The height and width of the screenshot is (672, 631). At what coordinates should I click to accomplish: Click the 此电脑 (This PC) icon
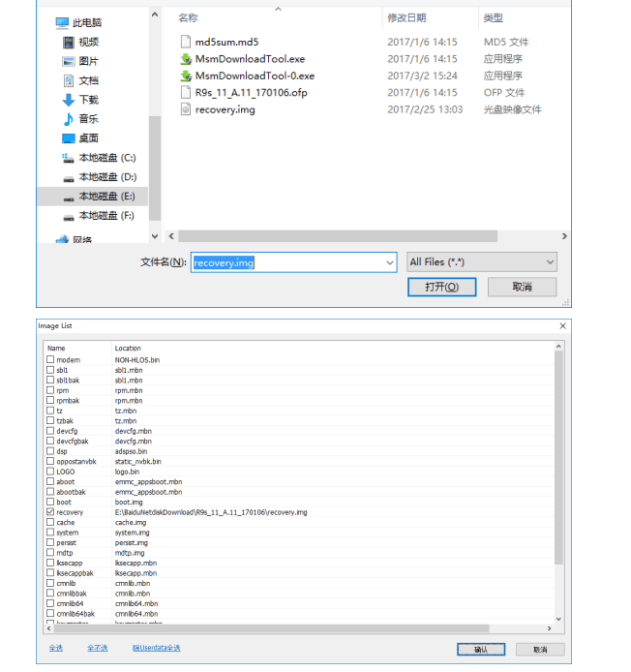point(62,22)
